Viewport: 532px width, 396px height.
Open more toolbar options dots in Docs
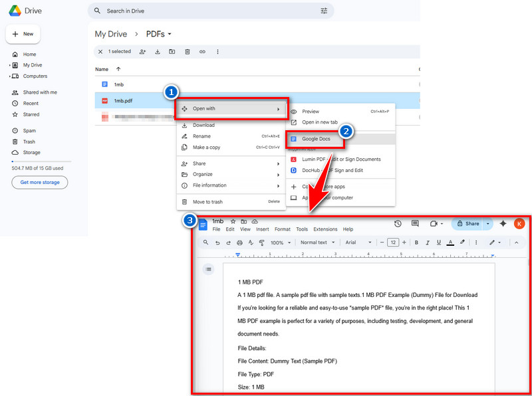point(476,243)
